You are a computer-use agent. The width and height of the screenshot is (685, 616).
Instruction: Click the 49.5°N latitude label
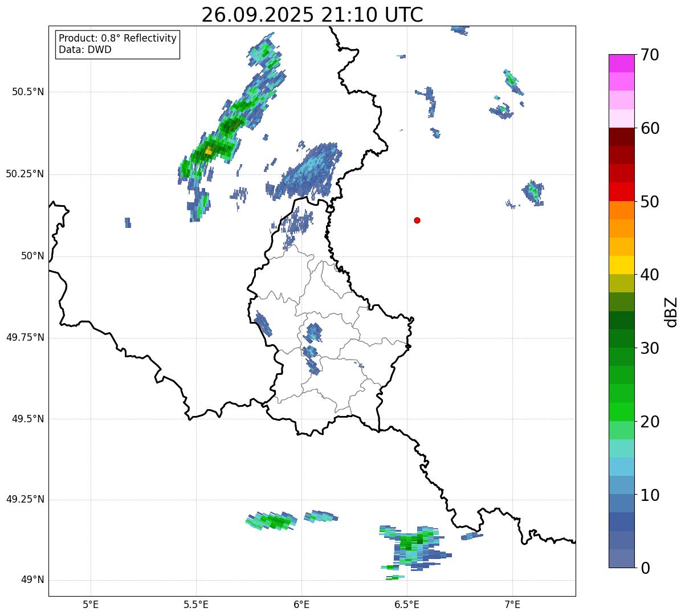click(x=28, y=419)
